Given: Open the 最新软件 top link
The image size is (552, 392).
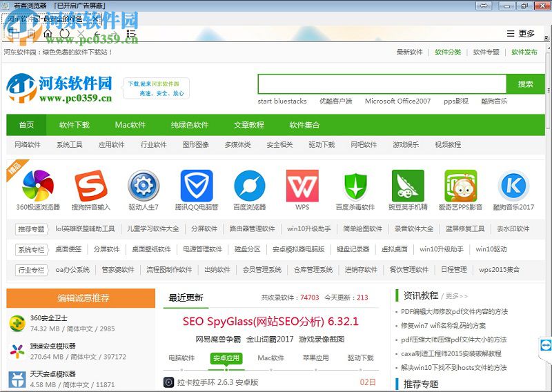Looking at the screenshot, I should point(409,52).
